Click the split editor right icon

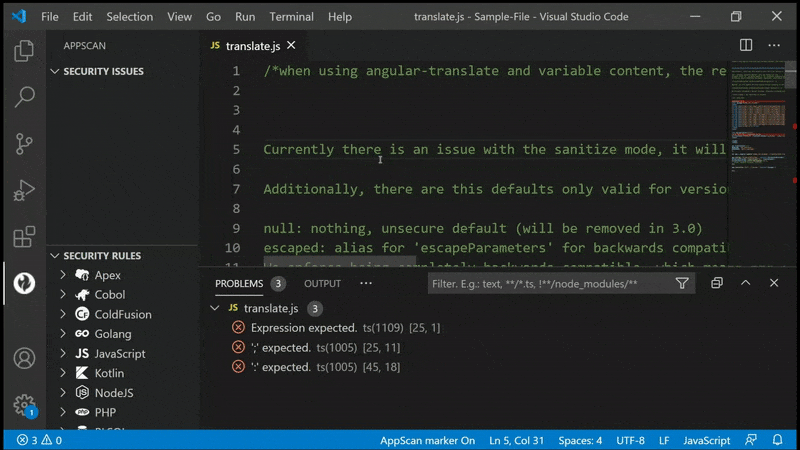click(x=746, y=45)
